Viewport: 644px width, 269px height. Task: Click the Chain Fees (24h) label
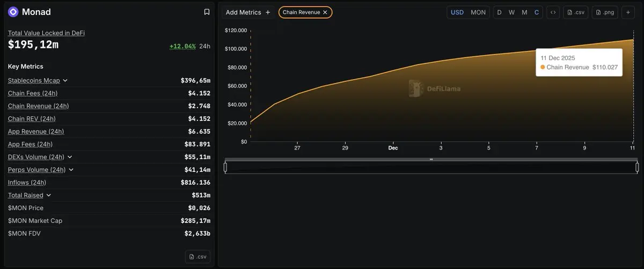point(33,93)
